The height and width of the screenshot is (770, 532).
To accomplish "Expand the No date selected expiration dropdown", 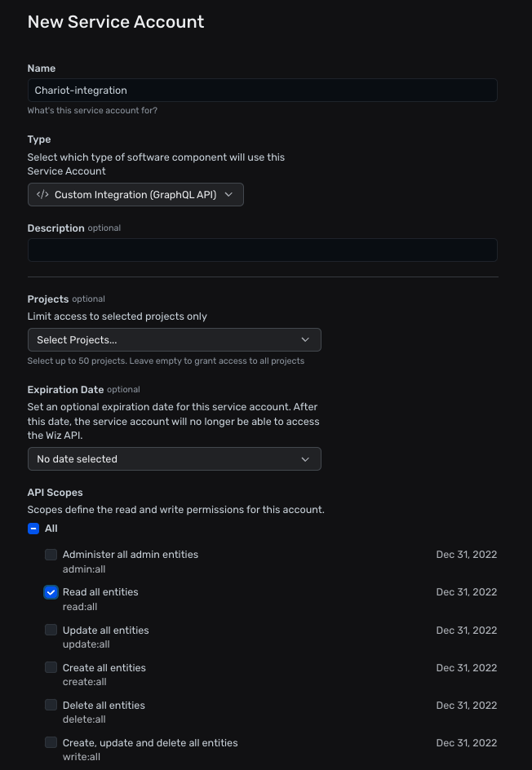I will pyautogui.click(x=175, y=459).
